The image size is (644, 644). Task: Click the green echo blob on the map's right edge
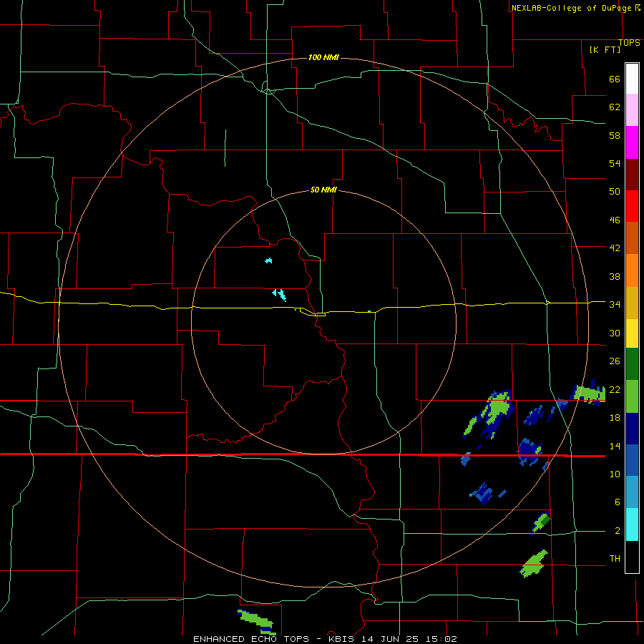[588, 394]
